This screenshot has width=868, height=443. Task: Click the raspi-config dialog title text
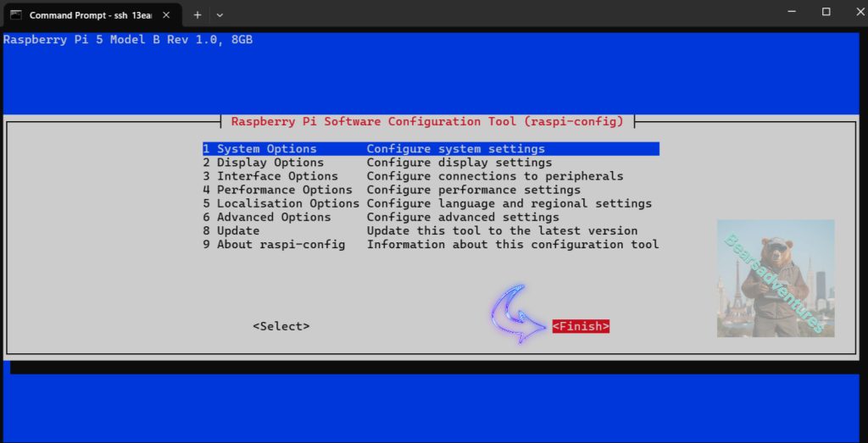pyautogui.click(x=427, y=121)
